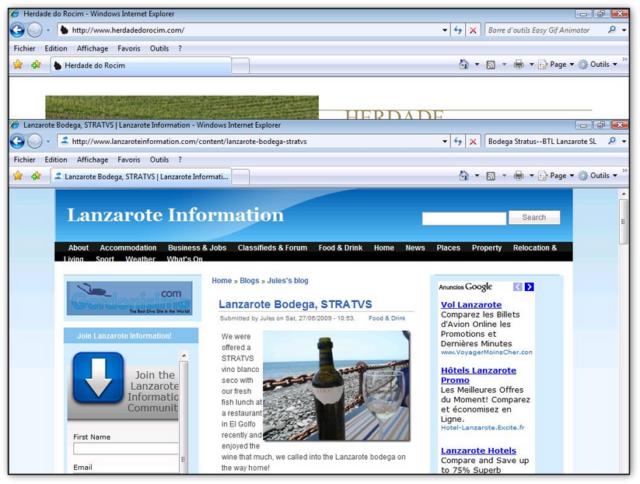The height and width of the screenshot is (484, 640).
Task: Click Back button in Herdade do Rocim window
Action: 18,30
